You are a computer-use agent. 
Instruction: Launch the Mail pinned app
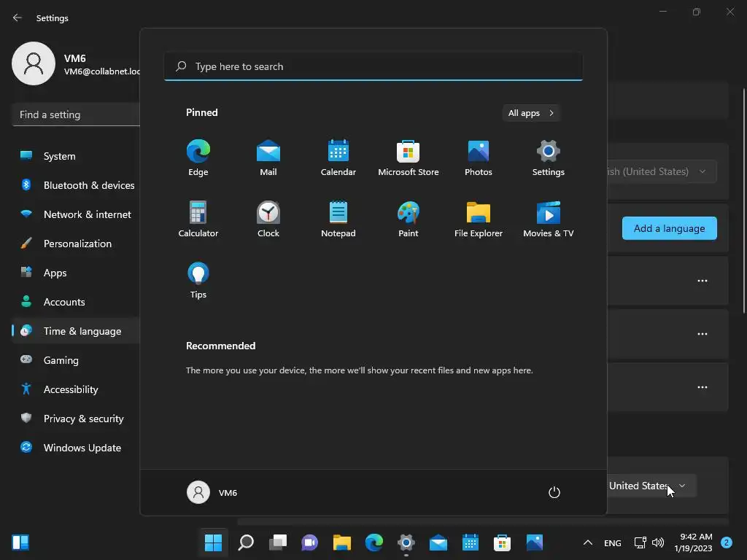tap(268, 157)
